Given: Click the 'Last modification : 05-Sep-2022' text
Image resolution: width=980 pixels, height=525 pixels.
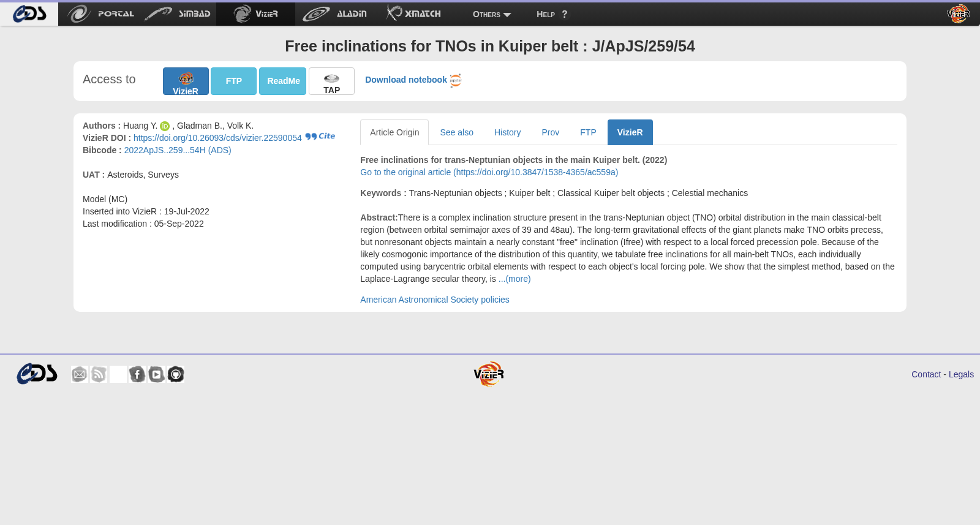Looking at the screenshot, I should tap(143, 224).
